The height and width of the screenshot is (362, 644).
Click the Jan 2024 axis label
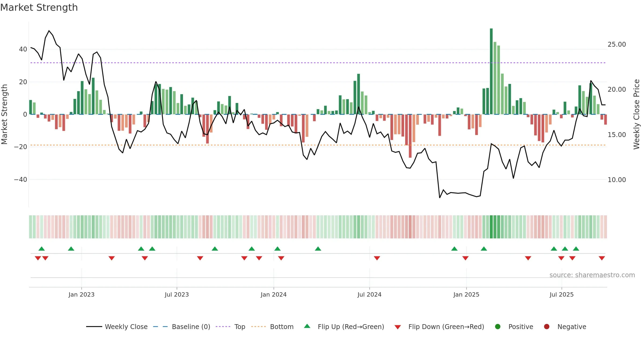(x=273, y=294)
